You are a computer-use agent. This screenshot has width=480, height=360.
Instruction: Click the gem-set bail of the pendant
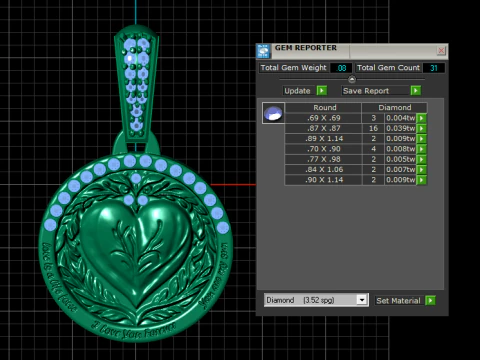(x=136, y=83)
